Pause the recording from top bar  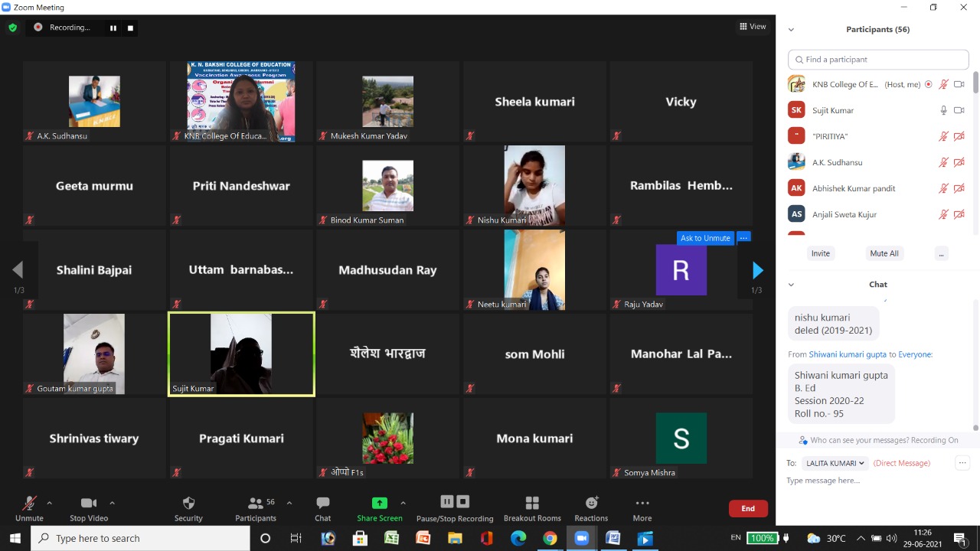[x=113, y=28]
